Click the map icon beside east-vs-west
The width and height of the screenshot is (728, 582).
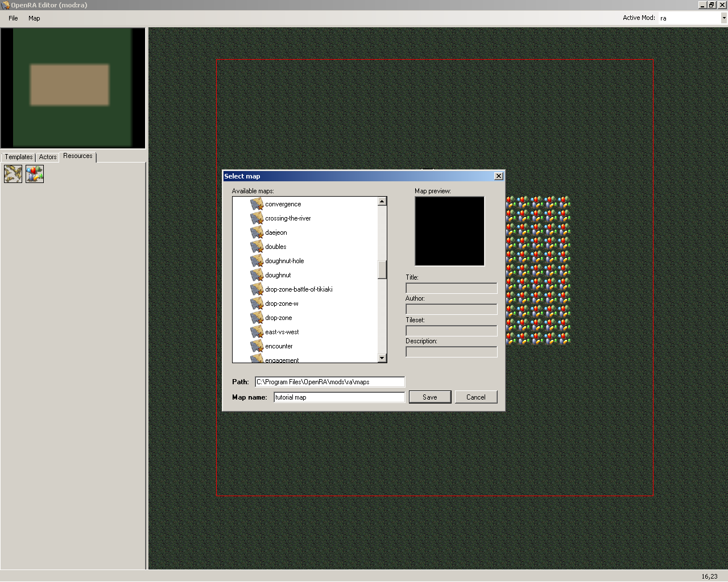click(257, 332)
